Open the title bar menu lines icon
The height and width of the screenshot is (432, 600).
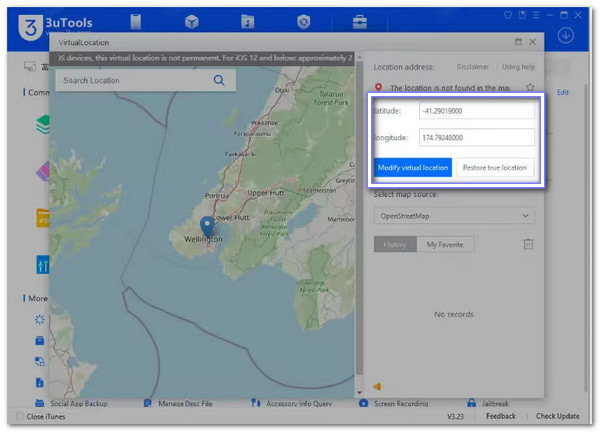point(536,15)
